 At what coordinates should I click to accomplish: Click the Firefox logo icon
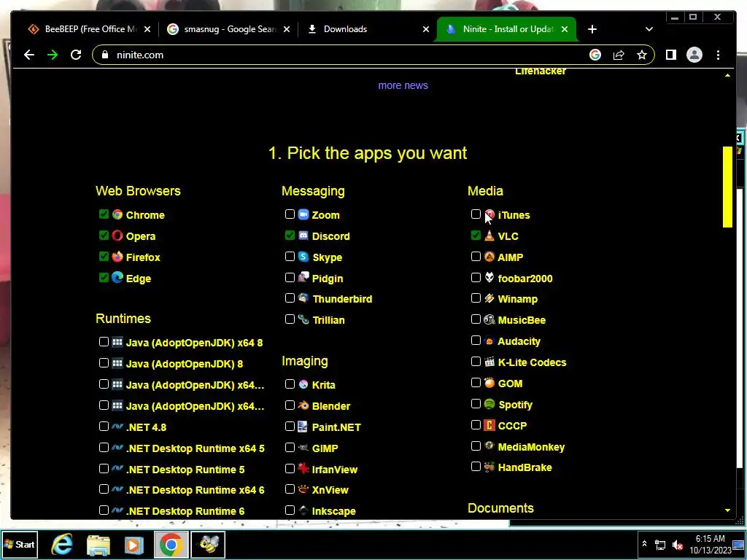pos(117,257)
